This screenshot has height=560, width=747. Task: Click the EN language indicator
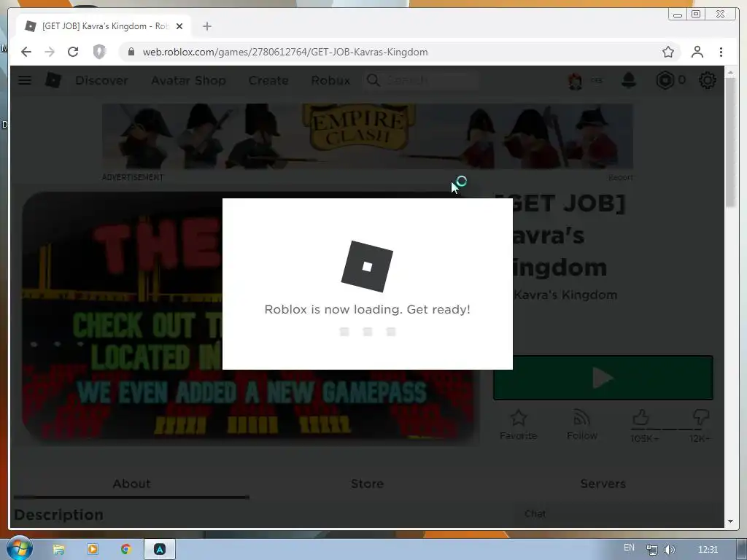tap(629, 548)
